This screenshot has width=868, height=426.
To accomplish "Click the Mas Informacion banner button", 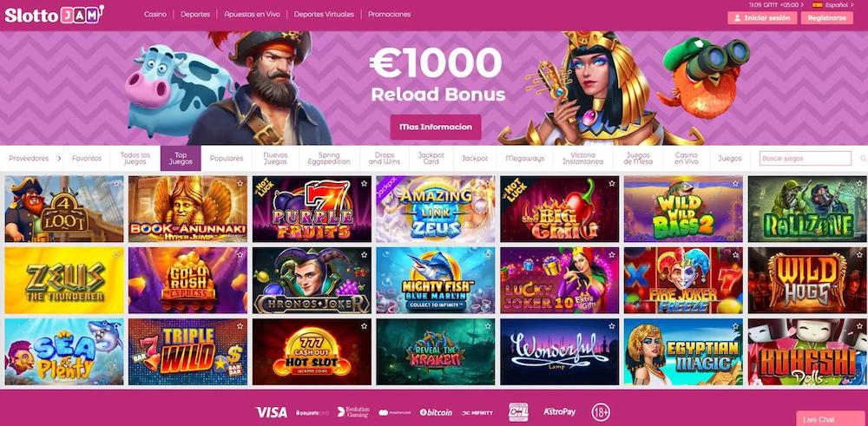I will tap(436, 127).
